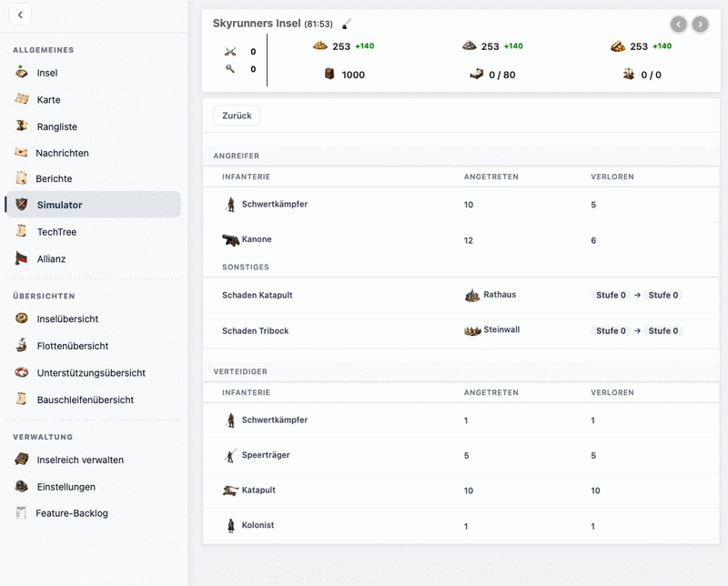This screenshot has height=586, width=728.
Task: Click the ships count icon
Action: [x=629, y=74]
